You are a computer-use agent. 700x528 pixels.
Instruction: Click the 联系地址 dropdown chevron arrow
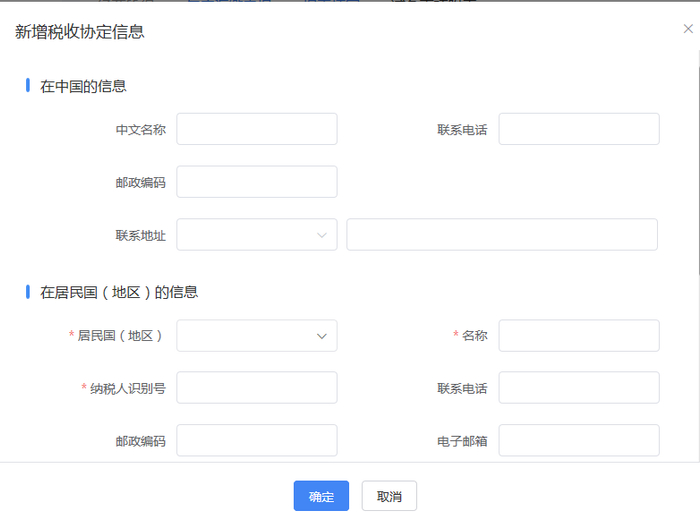point(322,235)
